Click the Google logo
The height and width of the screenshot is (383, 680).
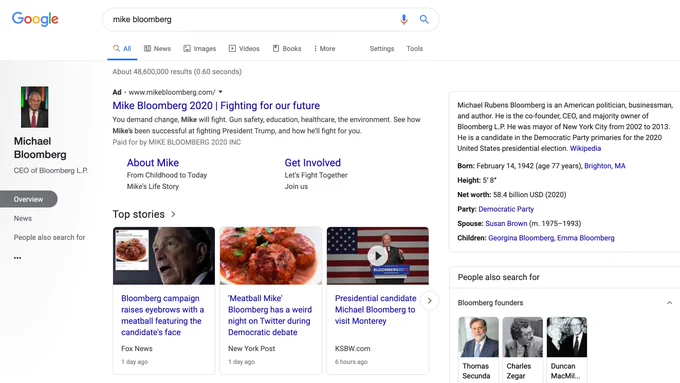pos(35,19)
